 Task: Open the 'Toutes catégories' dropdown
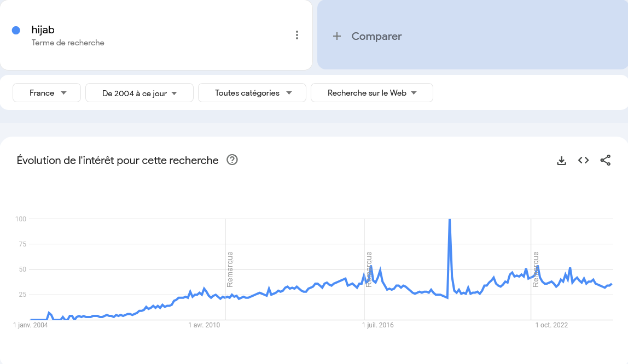coord(252,93)
